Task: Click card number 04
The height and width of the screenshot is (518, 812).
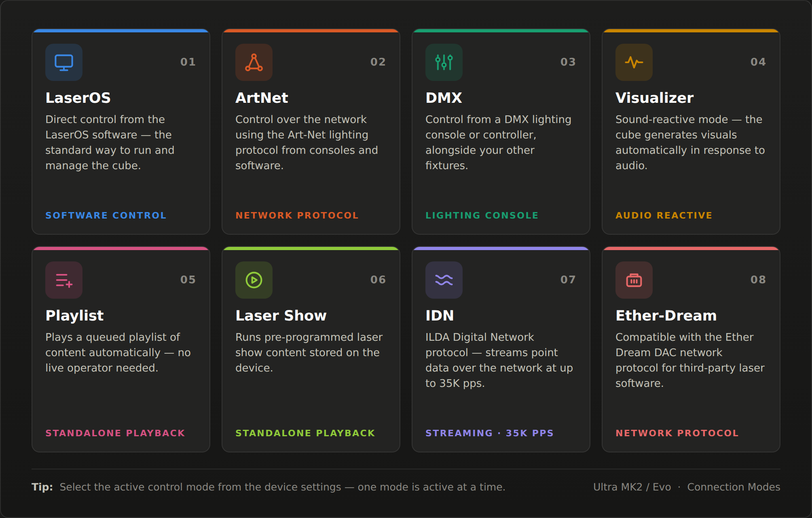Action: (x=758, y=62)
